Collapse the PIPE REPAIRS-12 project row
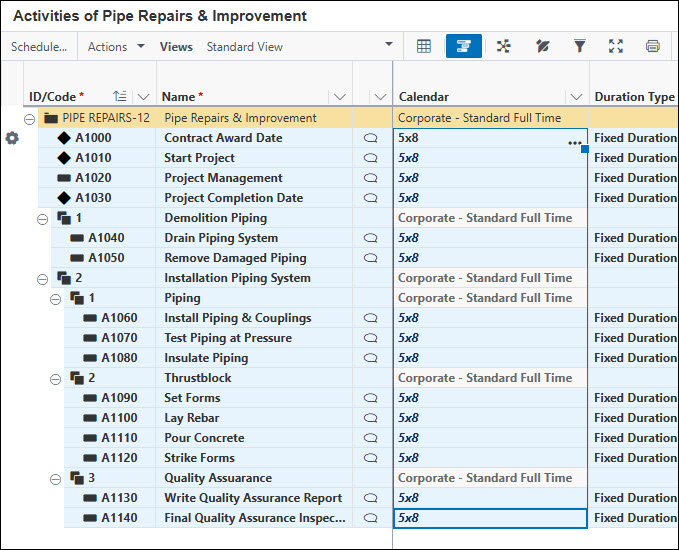Screen dimensions: 679x550 [29, 119]
